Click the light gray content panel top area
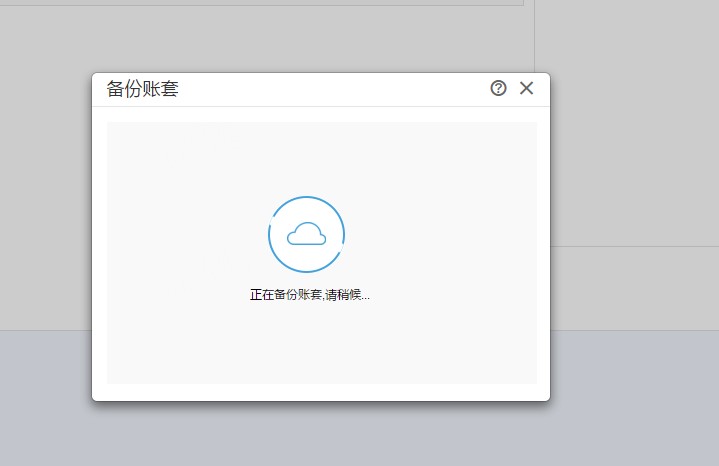The width and height of the screenshot is (719, 466). tap(322, 151)
